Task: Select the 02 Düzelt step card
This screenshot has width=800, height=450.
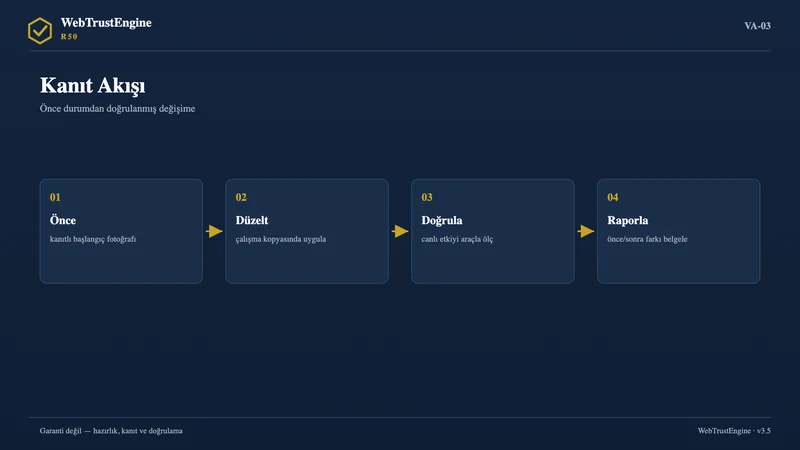Action: [307, 231]
